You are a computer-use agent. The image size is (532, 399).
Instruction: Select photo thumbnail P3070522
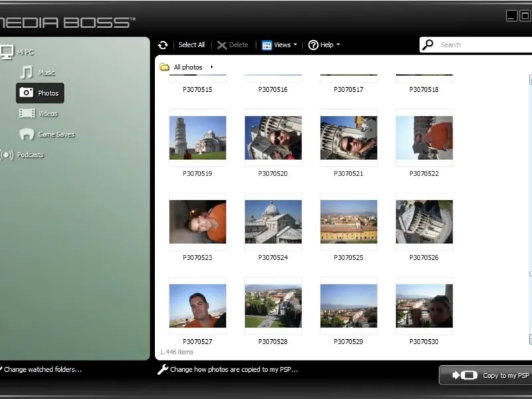[424, 138]
